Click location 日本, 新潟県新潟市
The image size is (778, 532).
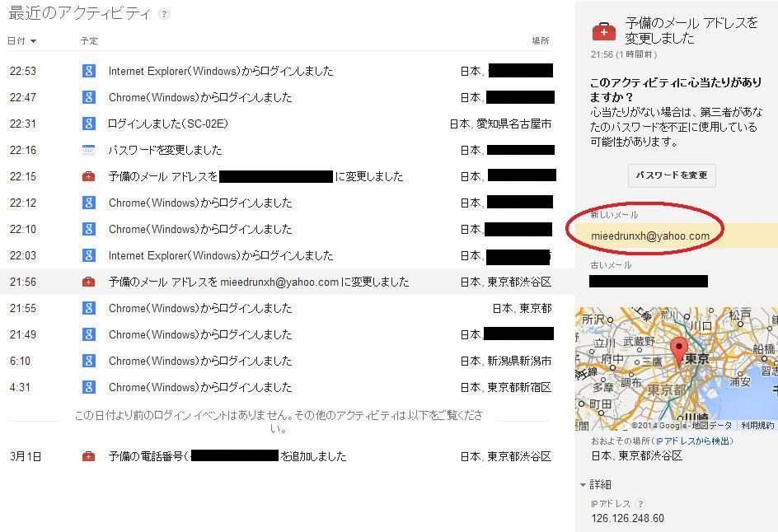505,361
